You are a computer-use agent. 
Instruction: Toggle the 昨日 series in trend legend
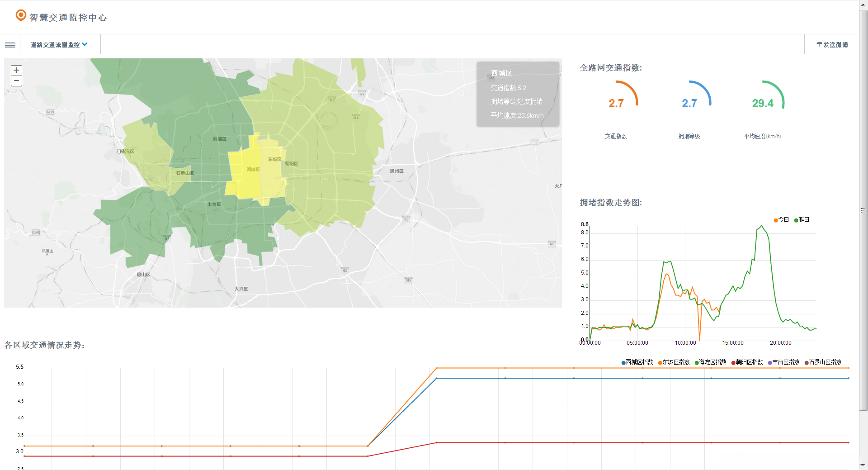(802, 220)
